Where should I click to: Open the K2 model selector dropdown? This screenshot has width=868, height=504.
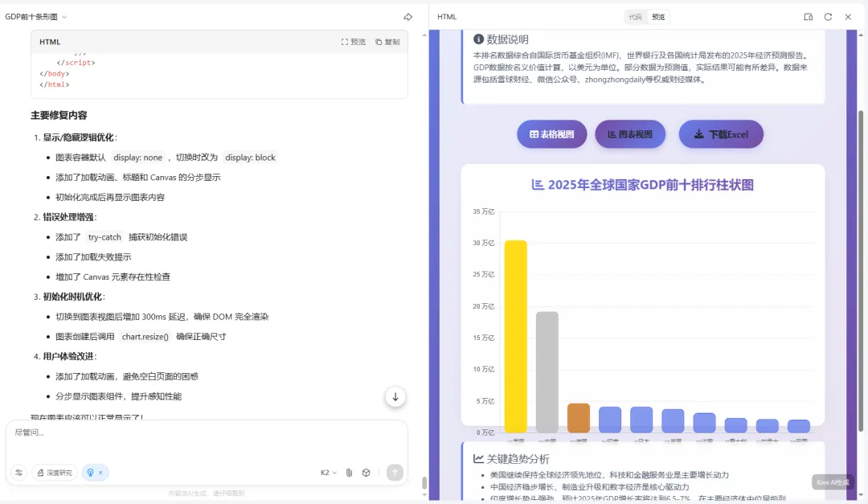[x=329, y=473]
